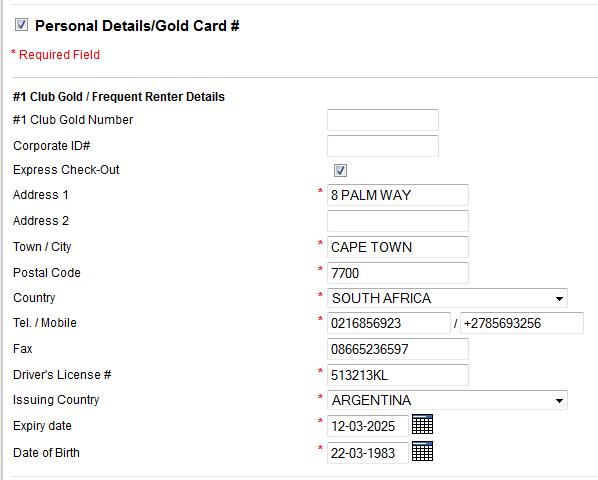The image size is (598, 480).
Task: Focus the Corporate ID# input box
Action: tap(383, 146)
